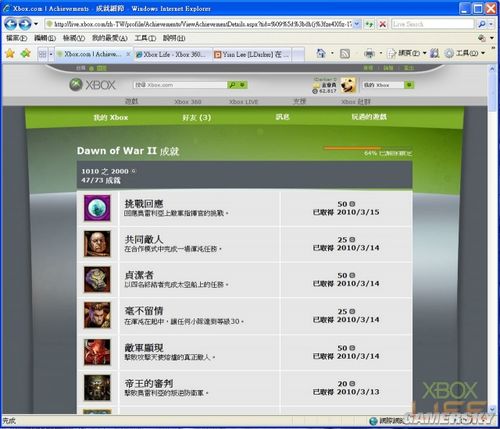Open 我的 Xbox navigation link
500x429 pixels.
click(111, 117)
